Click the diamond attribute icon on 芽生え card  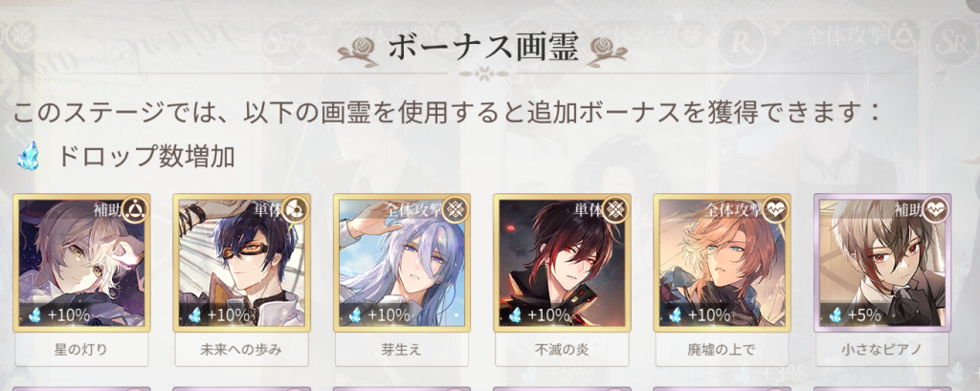[x=456, y=210]
